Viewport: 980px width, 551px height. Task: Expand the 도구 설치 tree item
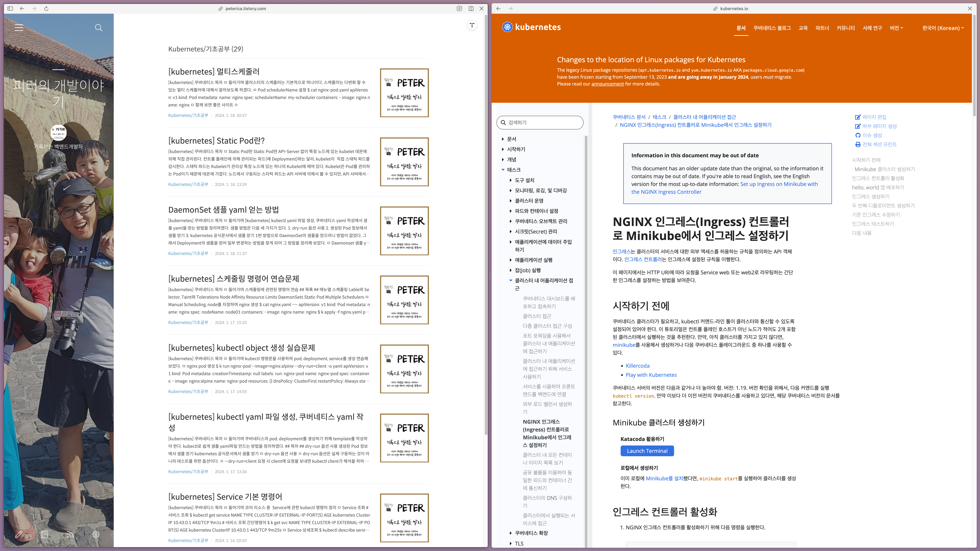(511, 180)
